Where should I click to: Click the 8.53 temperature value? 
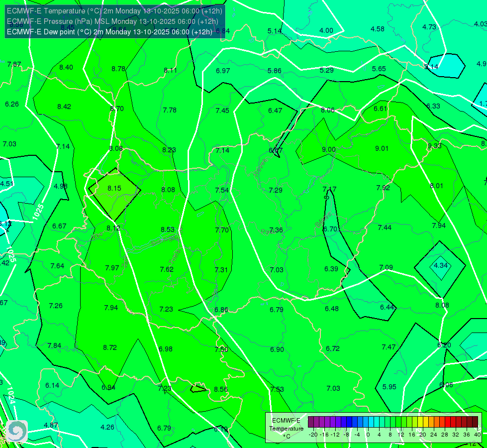[168, 230]
